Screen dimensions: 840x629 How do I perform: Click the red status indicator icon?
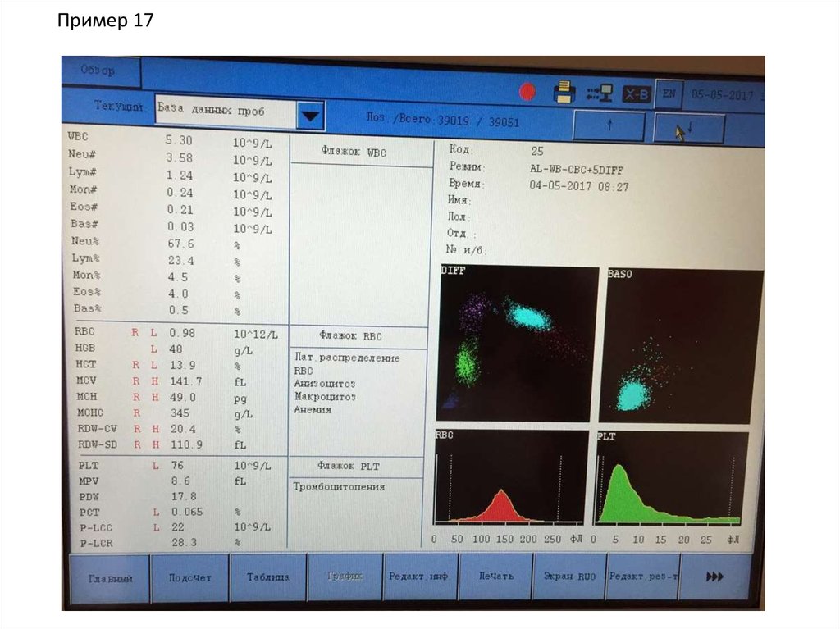tap(527, 93)
